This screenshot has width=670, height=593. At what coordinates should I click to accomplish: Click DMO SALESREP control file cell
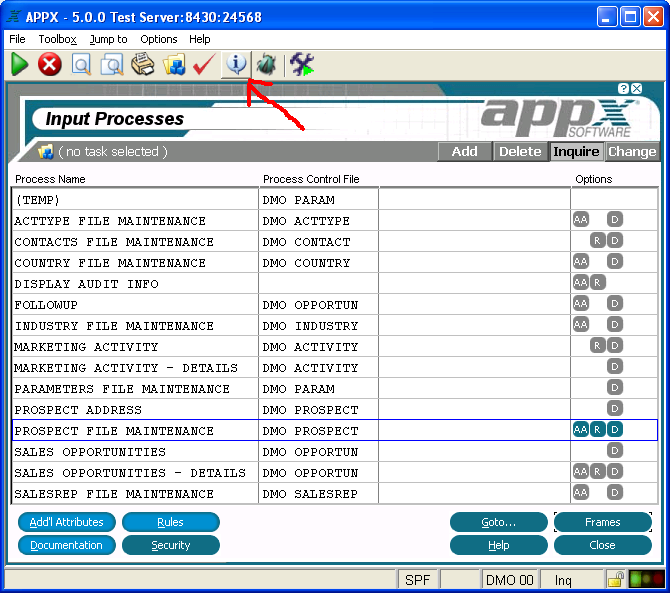[318, 493]
